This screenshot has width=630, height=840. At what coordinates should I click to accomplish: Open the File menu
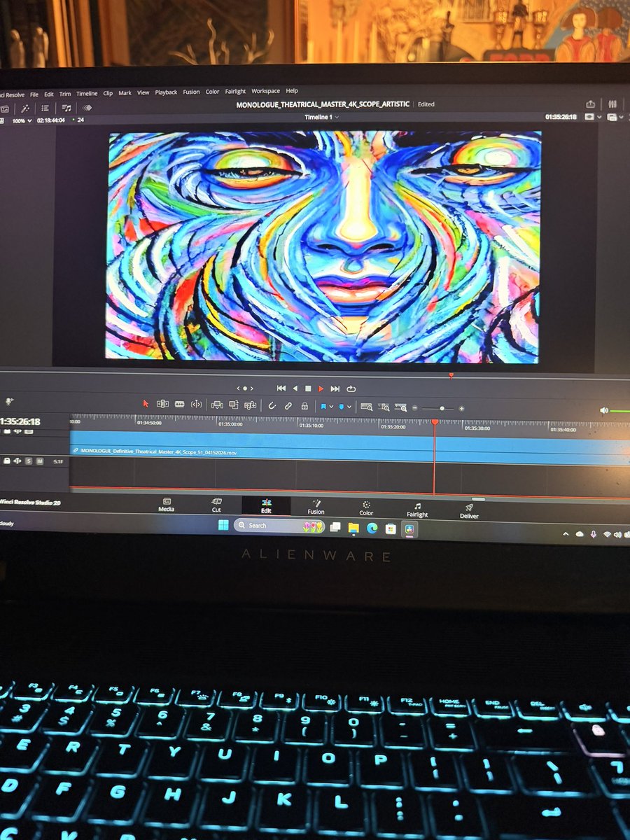34,94
